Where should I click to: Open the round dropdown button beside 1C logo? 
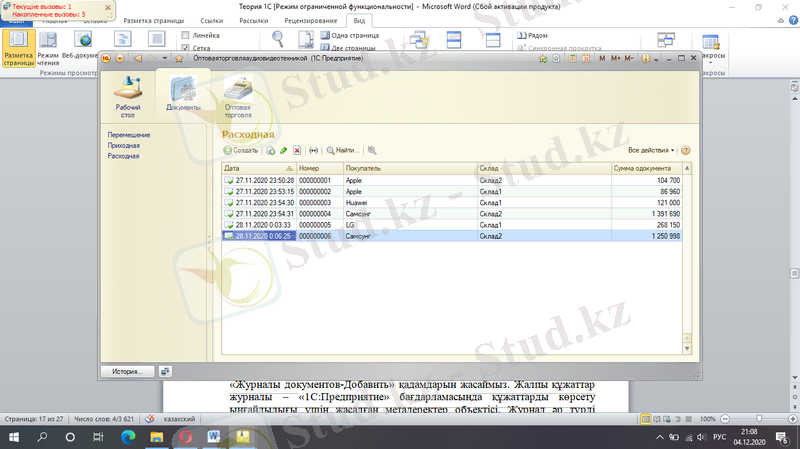[x=120, y=59]
